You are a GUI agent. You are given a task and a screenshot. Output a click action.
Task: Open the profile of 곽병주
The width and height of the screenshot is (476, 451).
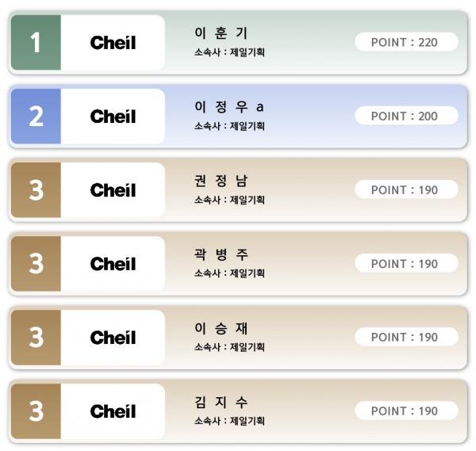[221, 254]
